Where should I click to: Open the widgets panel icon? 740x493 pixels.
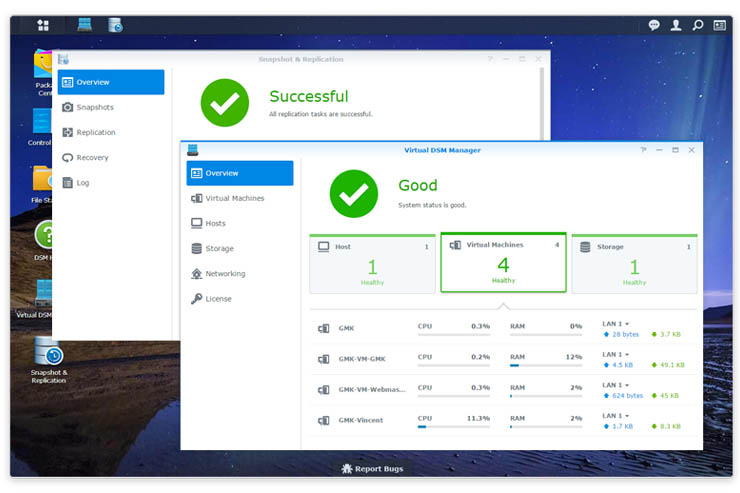720,25
